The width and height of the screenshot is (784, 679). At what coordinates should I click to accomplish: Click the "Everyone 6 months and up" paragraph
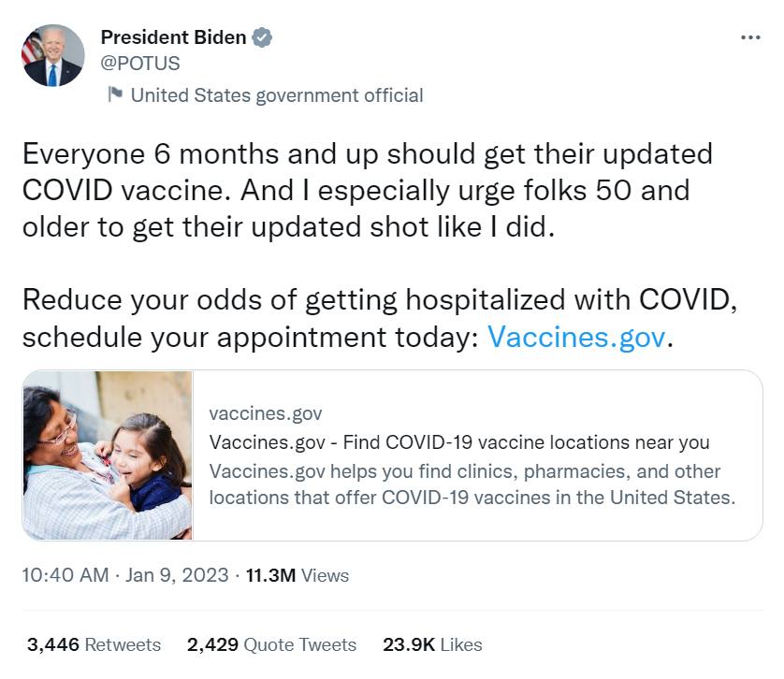[x=356, y=191]
